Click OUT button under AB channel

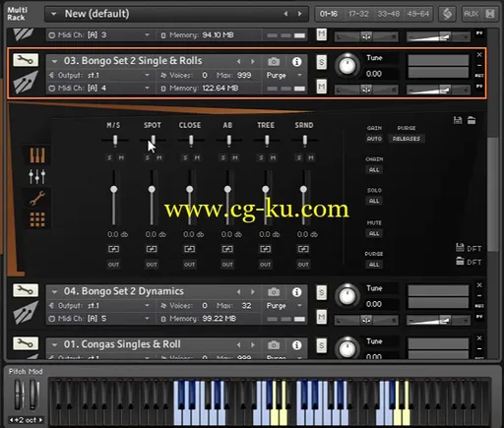pyautogui.click(x=227, y=265)
